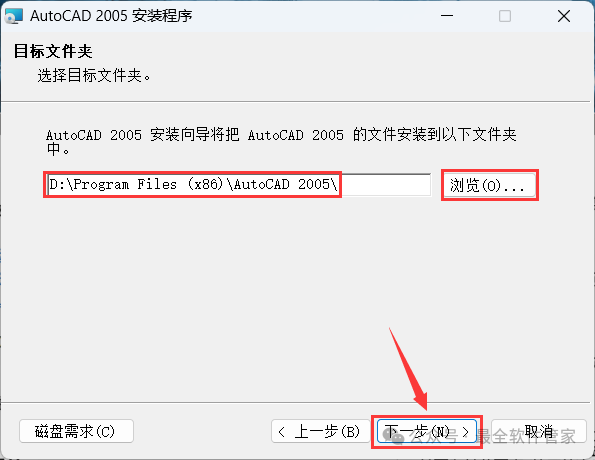The height and width of the screenshot is (460, 595).
Task: Minimize the AutoCAD 2005 setup window
Action: (x=447, y=16)
